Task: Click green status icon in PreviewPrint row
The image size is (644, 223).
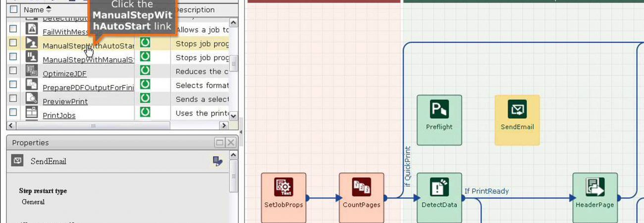Action: point(145,98)
